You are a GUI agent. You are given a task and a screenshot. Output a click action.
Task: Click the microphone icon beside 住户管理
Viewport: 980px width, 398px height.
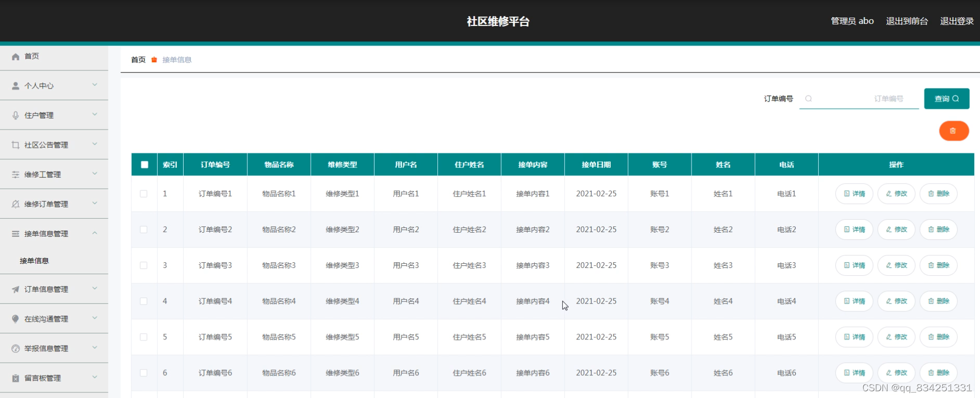coord(16,116)
